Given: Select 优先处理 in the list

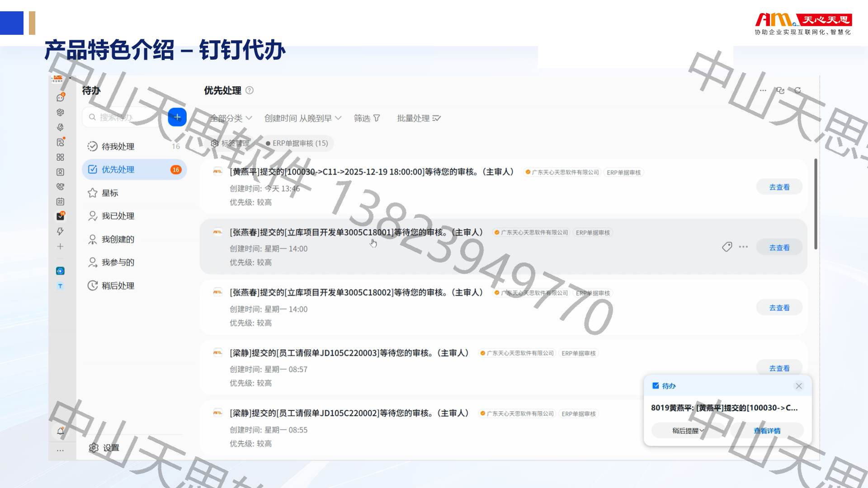Looking at the screenshot, I should [x=134, y=169].
